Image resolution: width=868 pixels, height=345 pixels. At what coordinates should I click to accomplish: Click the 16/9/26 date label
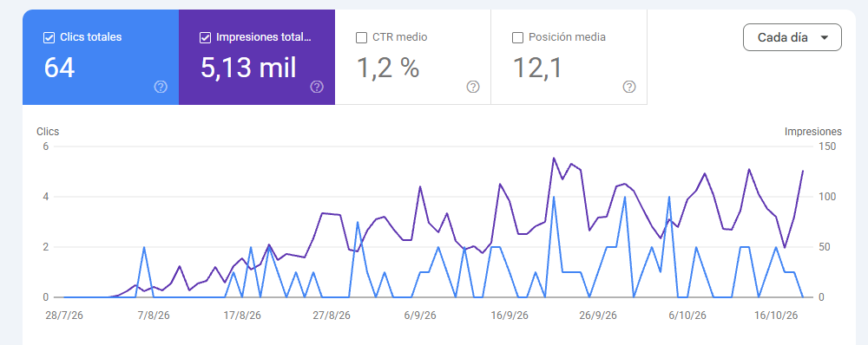tap(510, 316)
